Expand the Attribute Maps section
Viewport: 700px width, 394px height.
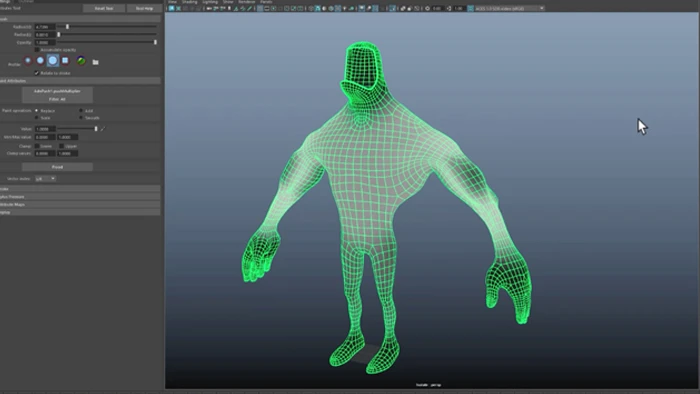80,204
